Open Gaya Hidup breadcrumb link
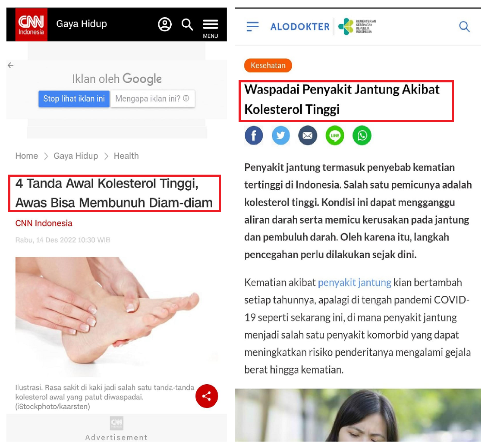Screen dimensions: 491x448 (x=76, y=156)
